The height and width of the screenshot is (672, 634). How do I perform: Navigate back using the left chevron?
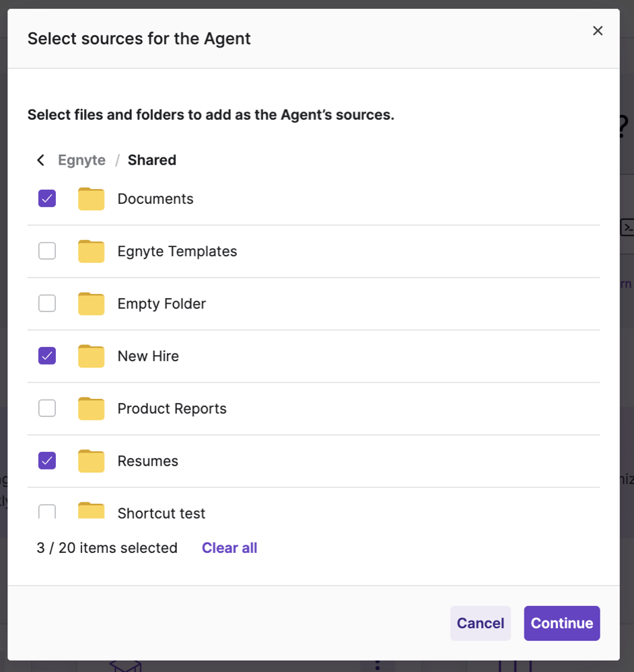click(x=40, y=160)
